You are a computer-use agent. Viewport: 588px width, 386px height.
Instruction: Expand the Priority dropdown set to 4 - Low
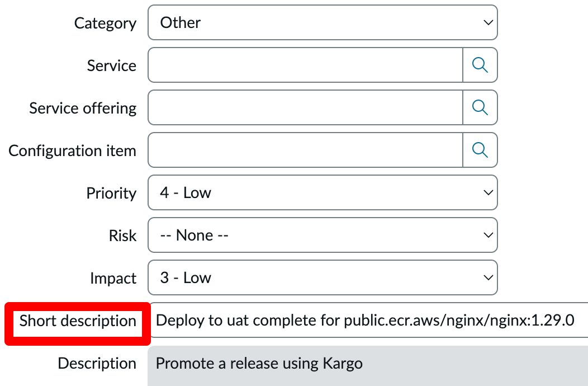coord(323,192)
